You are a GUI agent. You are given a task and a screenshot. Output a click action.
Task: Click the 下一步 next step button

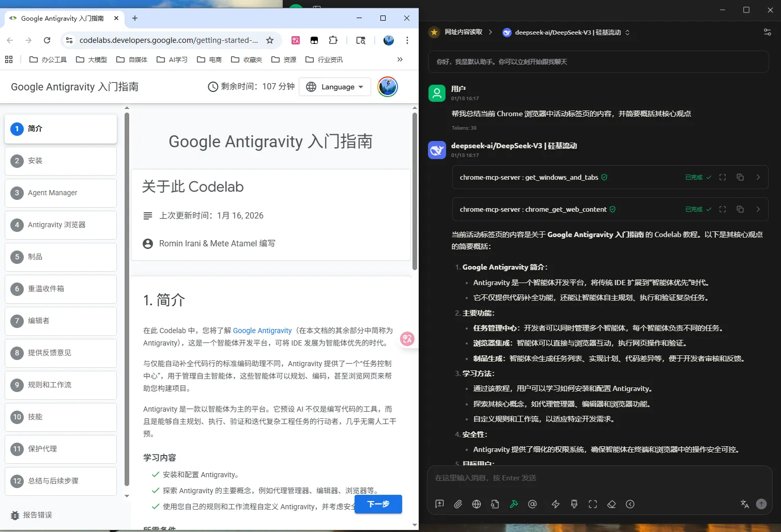point(378,504)
